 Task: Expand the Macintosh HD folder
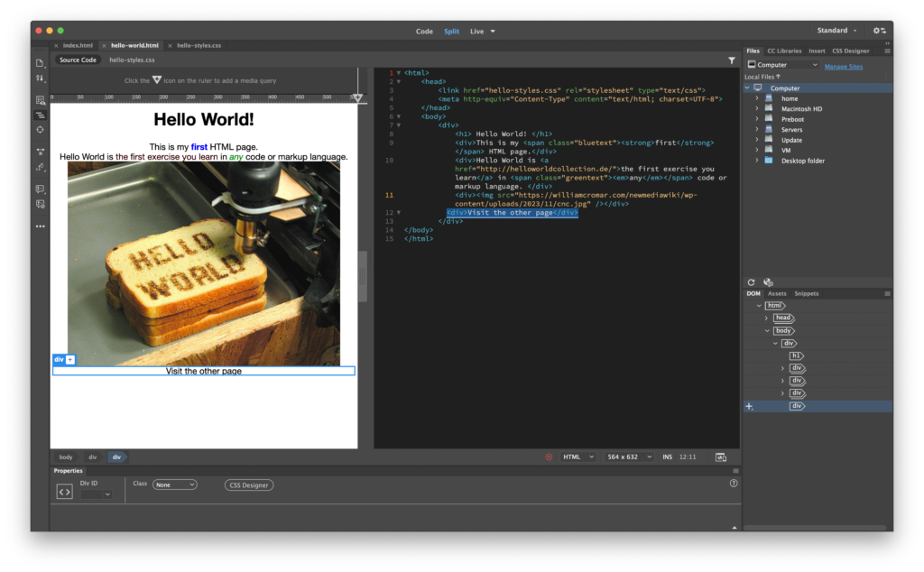[756, 109]
